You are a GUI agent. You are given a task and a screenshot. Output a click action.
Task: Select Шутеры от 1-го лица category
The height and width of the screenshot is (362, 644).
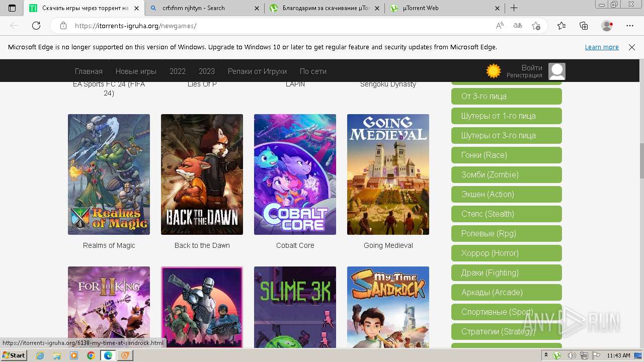tap(507, 116)
